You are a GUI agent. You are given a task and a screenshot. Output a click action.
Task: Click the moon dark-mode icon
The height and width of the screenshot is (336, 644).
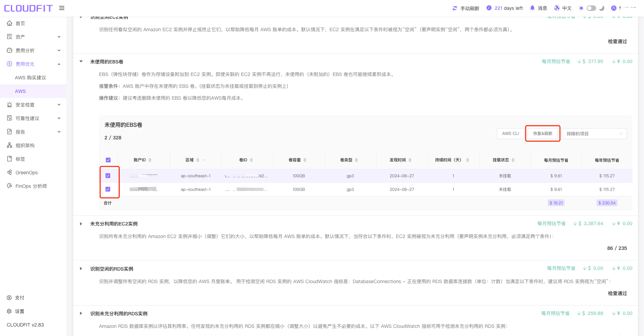click(x=602, y=8)
